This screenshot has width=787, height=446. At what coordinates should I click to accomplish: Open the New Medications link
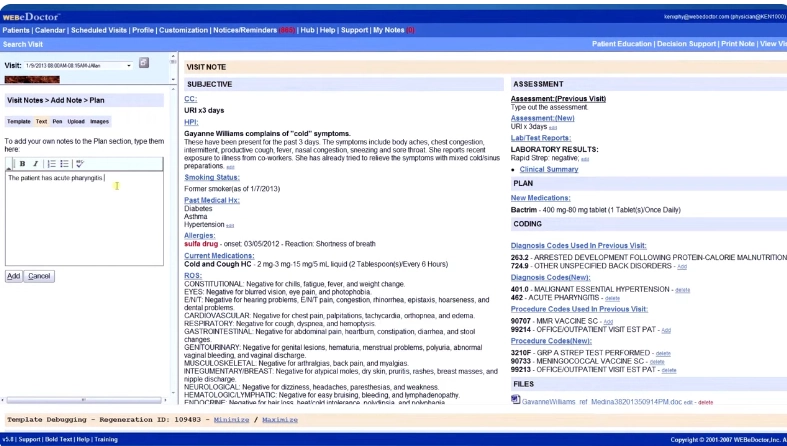pos(541,198)
